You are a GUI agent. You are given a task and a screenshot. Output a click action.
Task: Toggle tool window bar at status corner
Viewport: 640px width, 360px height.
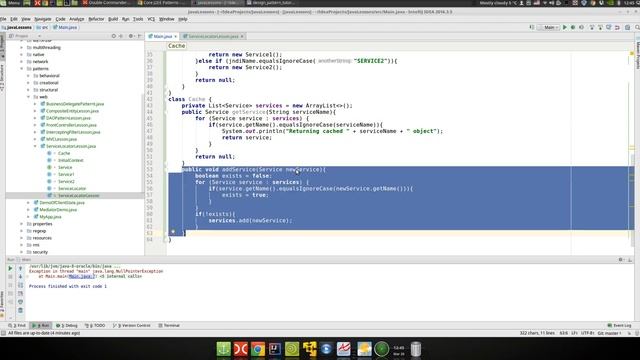(3, 333)
